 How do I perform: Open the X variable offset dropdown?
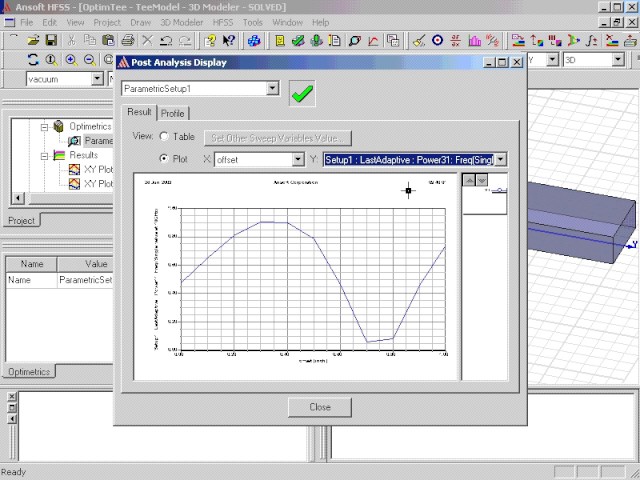click(298, 160)
